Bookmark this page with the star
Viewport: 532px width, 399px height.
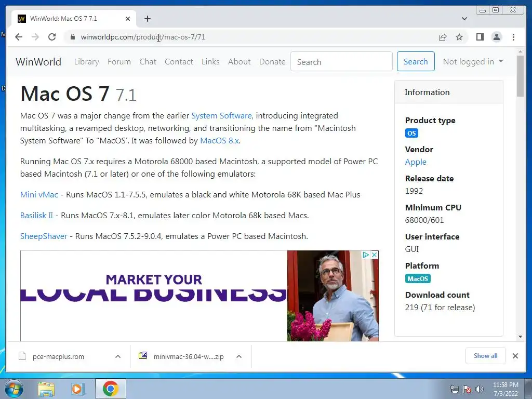click(x=459, y=37)
